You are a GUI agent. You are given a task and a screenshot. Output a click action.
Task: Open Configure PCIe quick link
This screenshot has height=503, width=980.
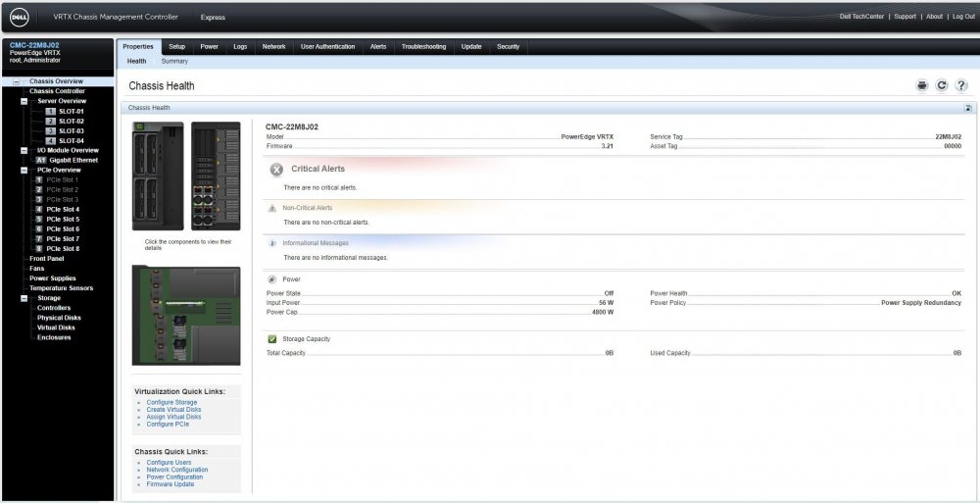(168, 425)
